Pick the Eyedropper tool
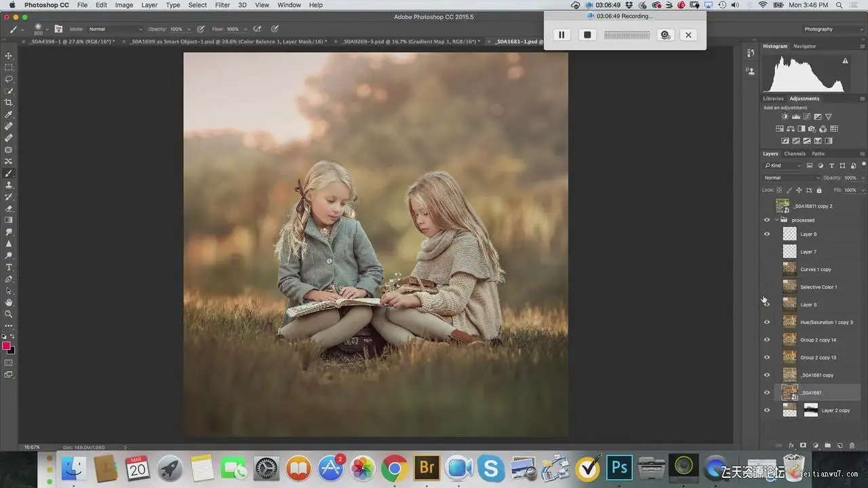 (x=9, y=115)
